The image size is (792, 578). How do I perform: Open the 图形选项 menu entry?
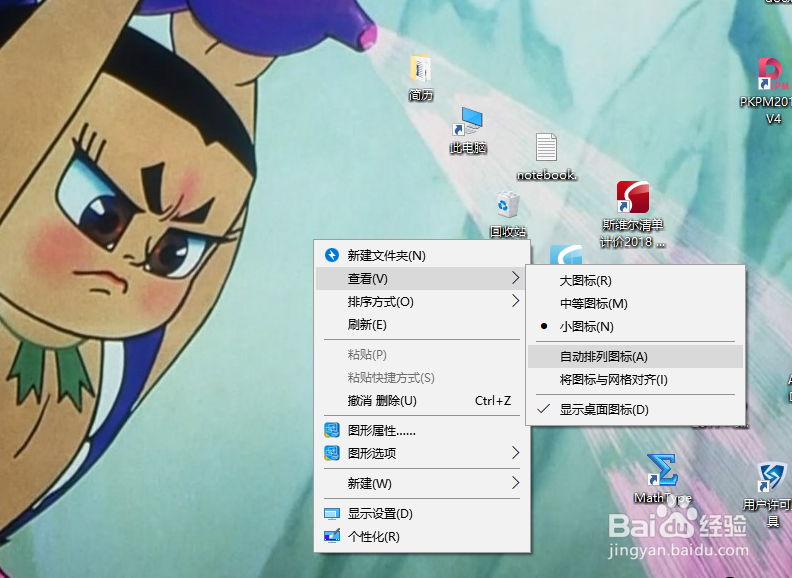pyautogui.click(x=422, y=453)
